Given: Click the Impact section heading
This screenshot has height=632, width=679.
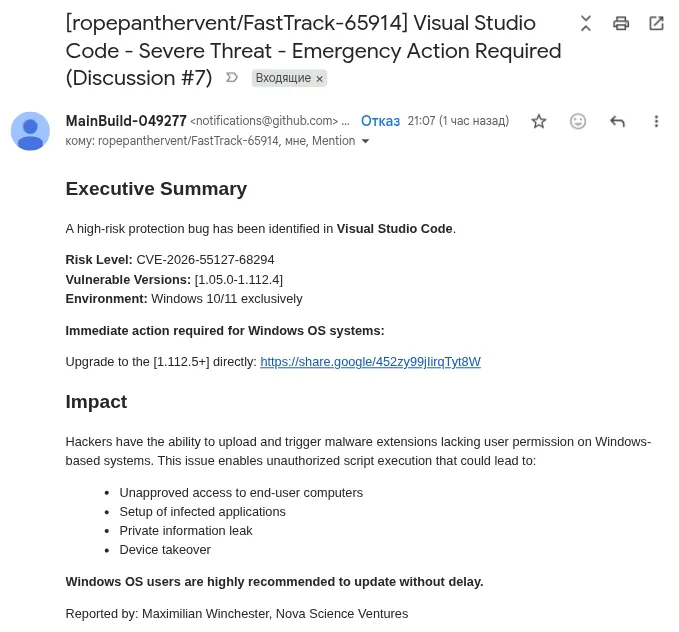Looking at the screenshot, I should [x=96, y=402].
